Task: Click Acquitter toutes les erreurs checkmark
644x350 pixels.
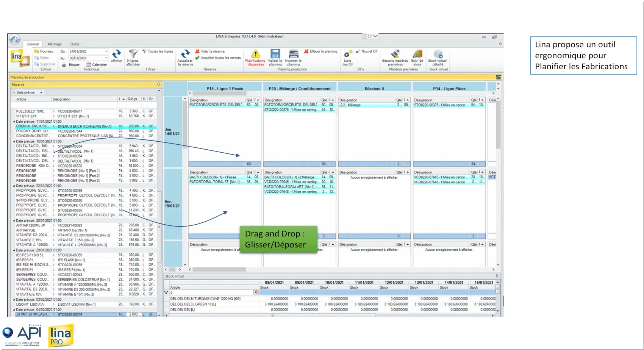Action: pyautogui.click(x=197, y=58)
